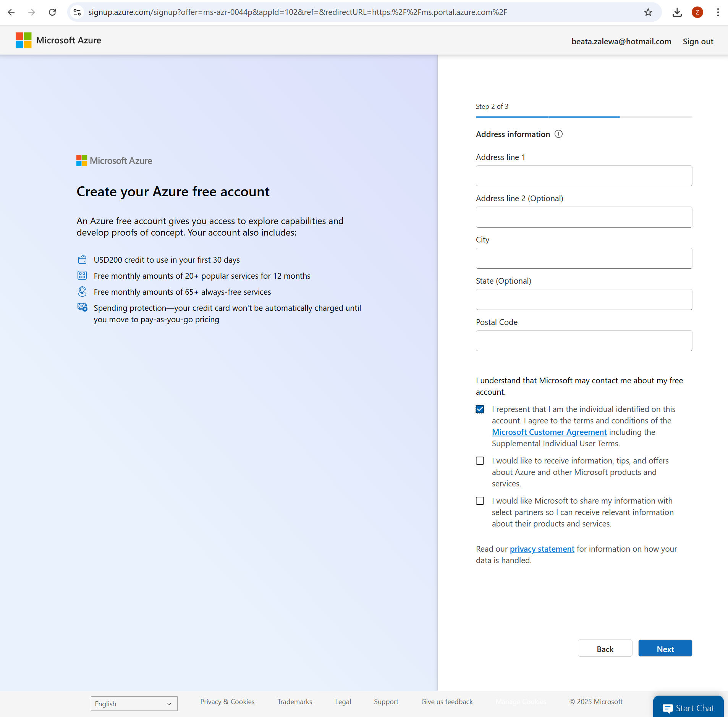This screenshot has width=728, height=717.
Task: Click the always-free services icon
Action: [x=82, y=291]
